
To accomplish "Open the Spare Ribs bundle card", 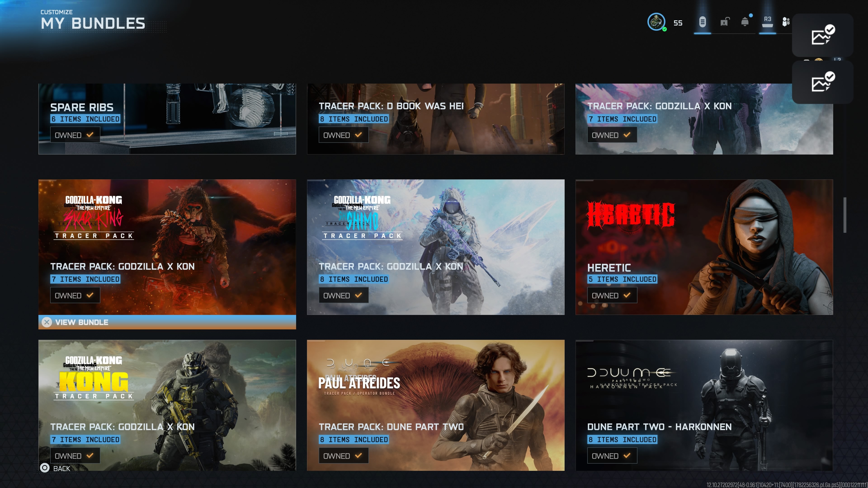I will point(167,119).
